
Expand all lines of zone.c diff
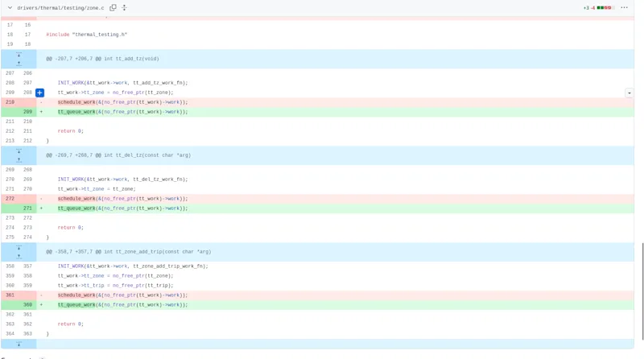click(125, 7)
